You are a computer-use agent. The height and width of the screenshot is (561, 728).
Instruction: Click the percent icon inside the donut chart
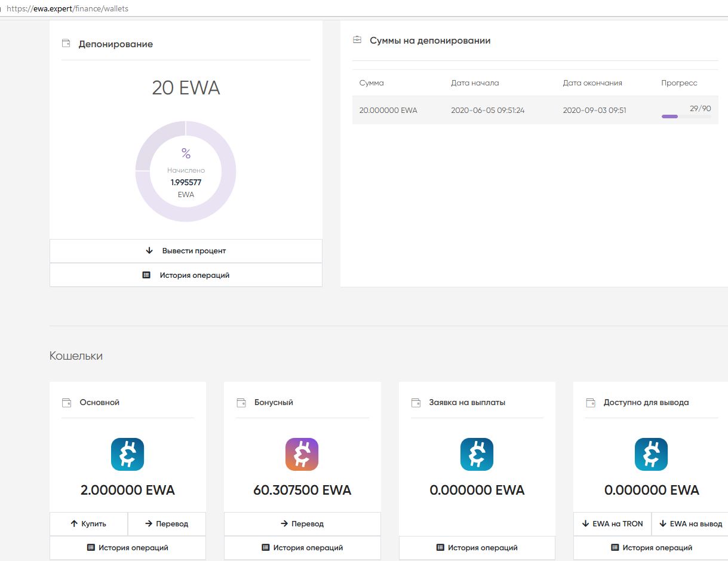point(186,154)
